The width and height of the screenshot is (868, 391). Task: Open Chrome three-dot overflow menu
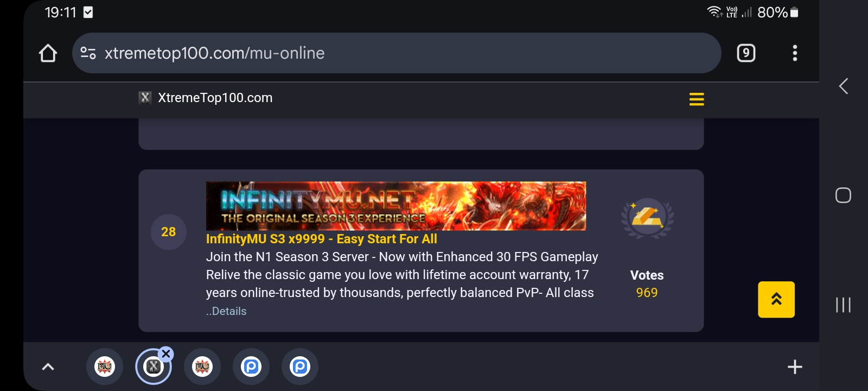[x=795, y=53]
